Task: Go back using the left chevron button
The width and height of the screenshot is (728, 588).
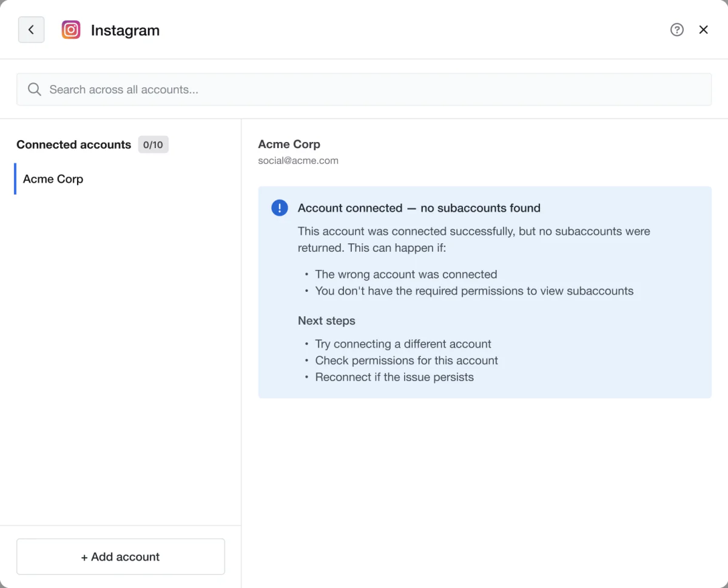Action: (31, 30)
